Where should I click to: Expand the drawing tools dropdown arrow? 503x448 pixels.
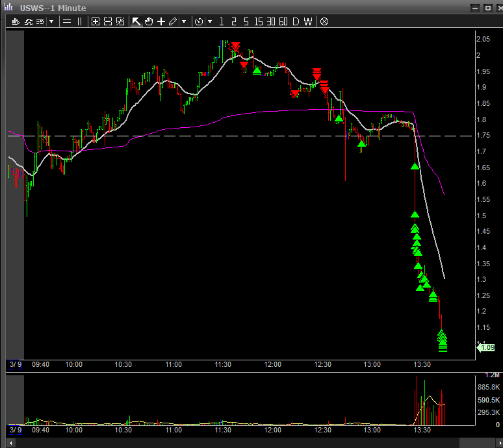pyautogui.click(x=184, y=21)
